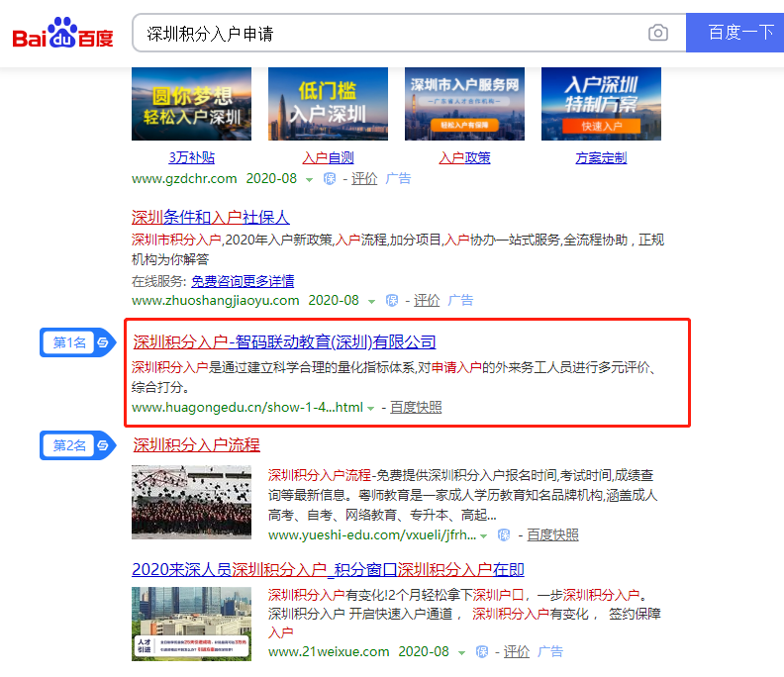Open result 深圳积分入户-智码联动教育(深圳)有限公司

pyautogui.click(x=284, y=342)
